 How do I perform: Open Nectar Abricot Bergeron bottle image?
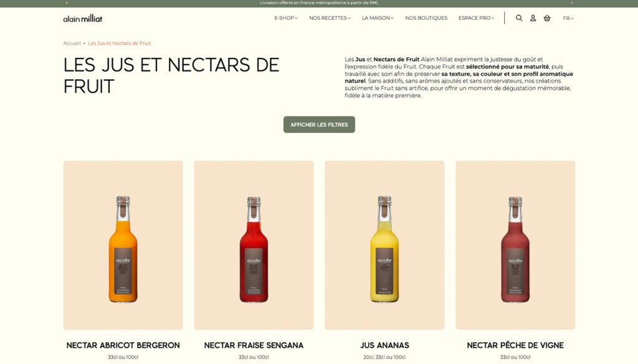123,245
